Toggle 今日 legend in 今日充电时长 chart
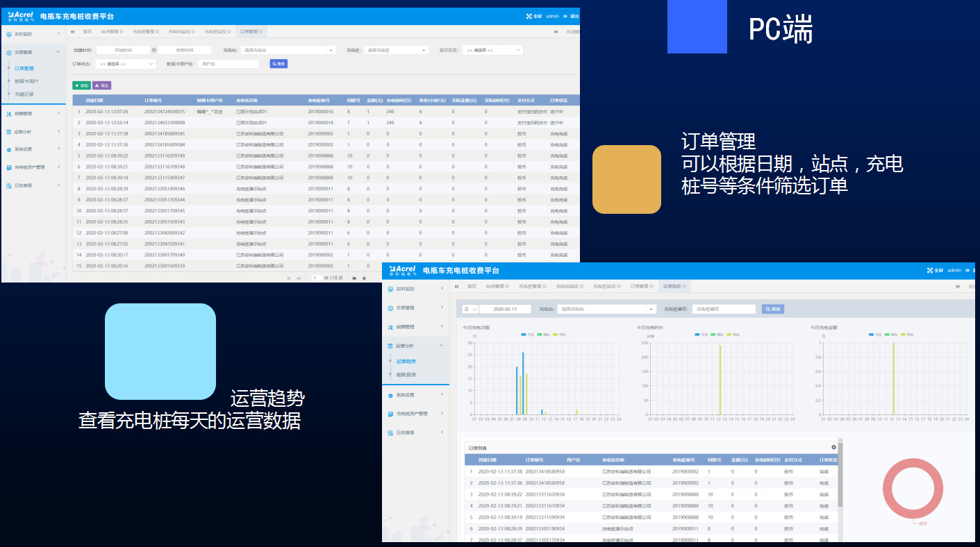 [x=701, y=335]
